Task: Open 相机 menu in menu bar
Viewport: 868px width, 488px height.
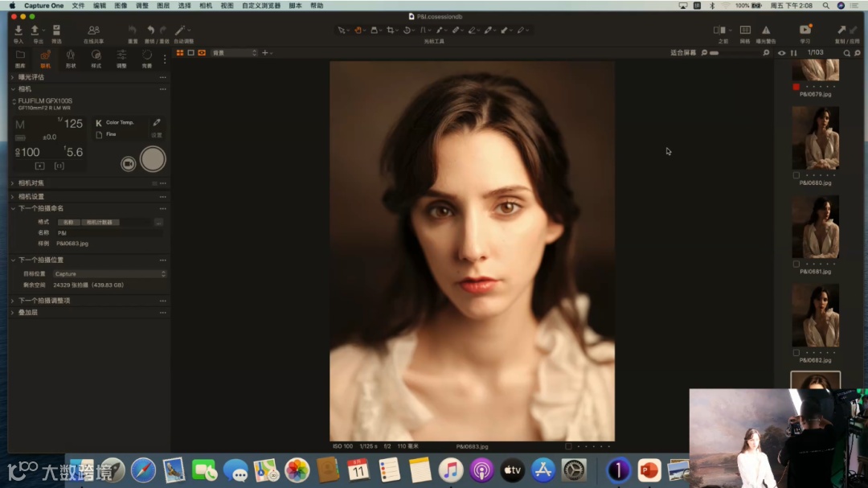Action: [x=206, y=6]
